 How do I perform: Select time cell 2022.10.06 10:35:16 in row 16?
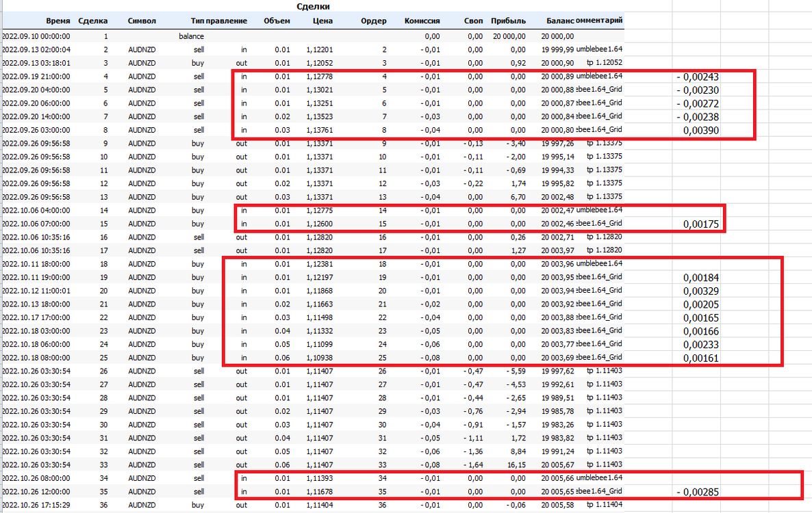click(x=36, y=237)
